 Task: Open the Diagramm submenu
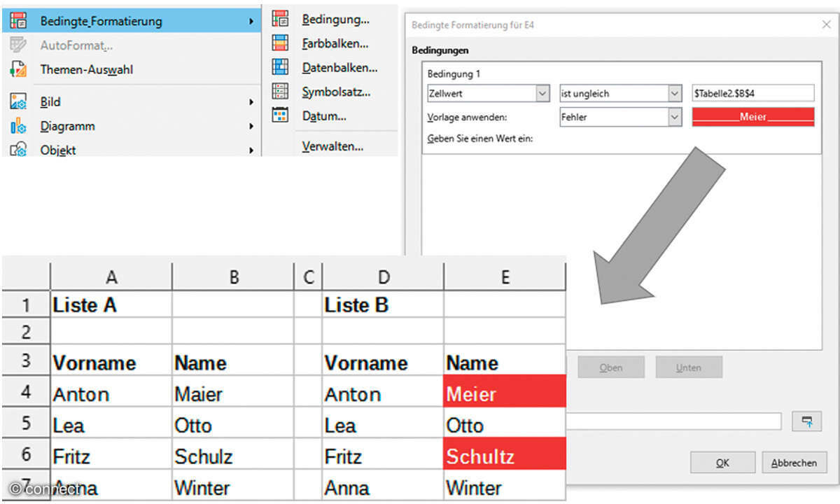click(131, 126)
